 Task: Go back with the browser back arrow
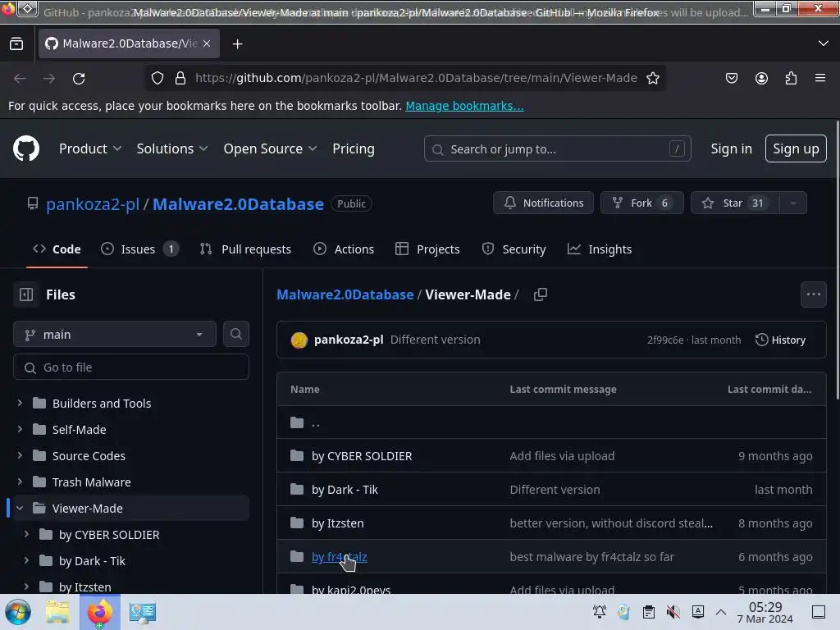click(20, 78)
